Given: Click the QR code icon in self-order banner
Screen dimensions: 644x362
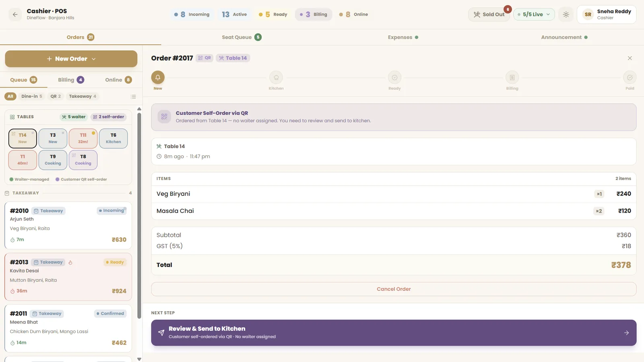Looking at the screenshot, I should (164, 117).
